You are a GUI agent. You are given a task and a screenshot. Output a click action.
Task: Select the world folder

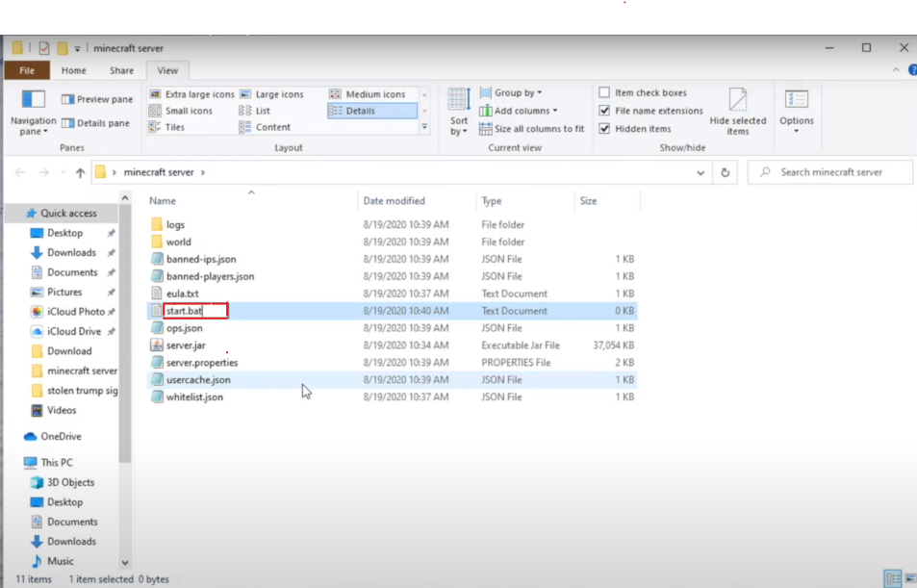(x=178, y=242)
